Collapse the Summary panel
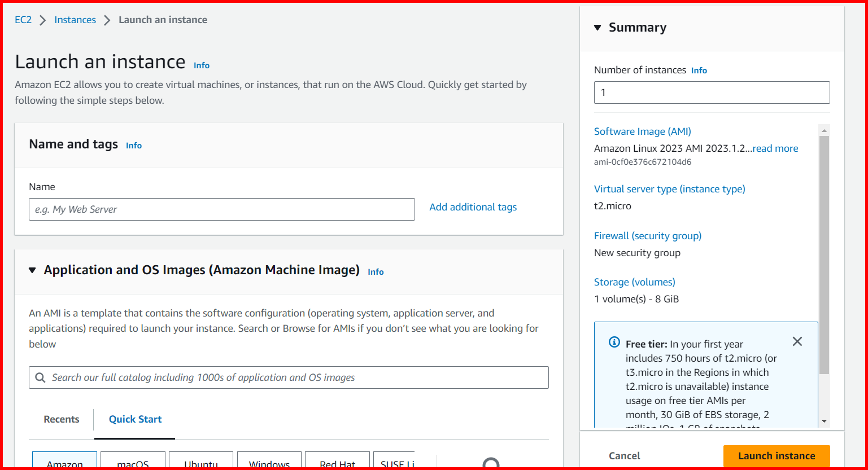868x470 pixels. point(598,27)
